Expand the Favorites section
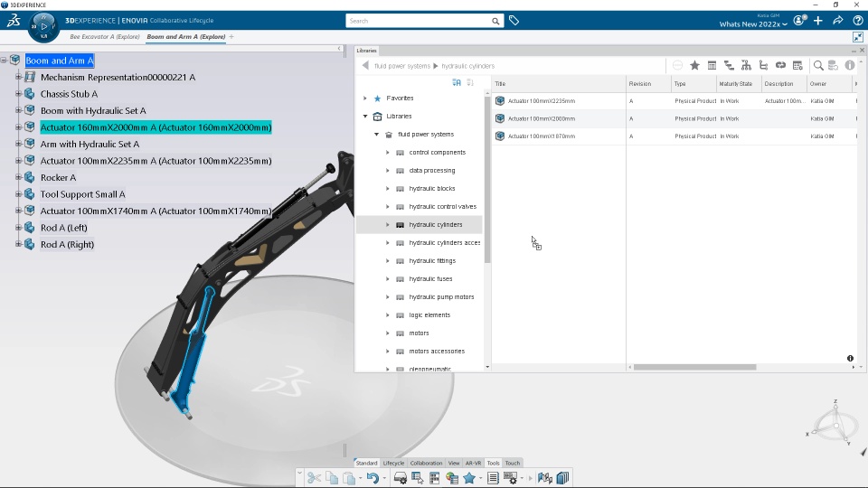This screenshot has width=868, height=488. coord(364,98)
